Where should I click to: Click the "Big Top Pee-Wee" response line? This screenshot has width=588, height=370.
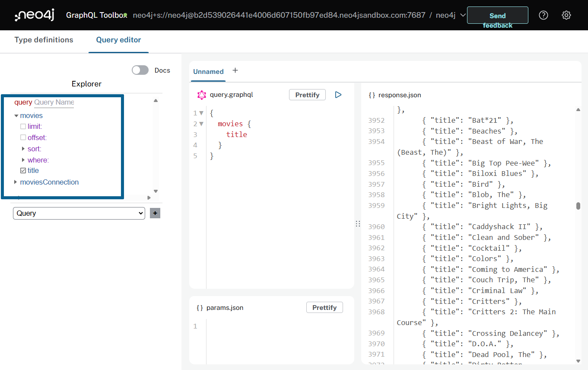487,163
